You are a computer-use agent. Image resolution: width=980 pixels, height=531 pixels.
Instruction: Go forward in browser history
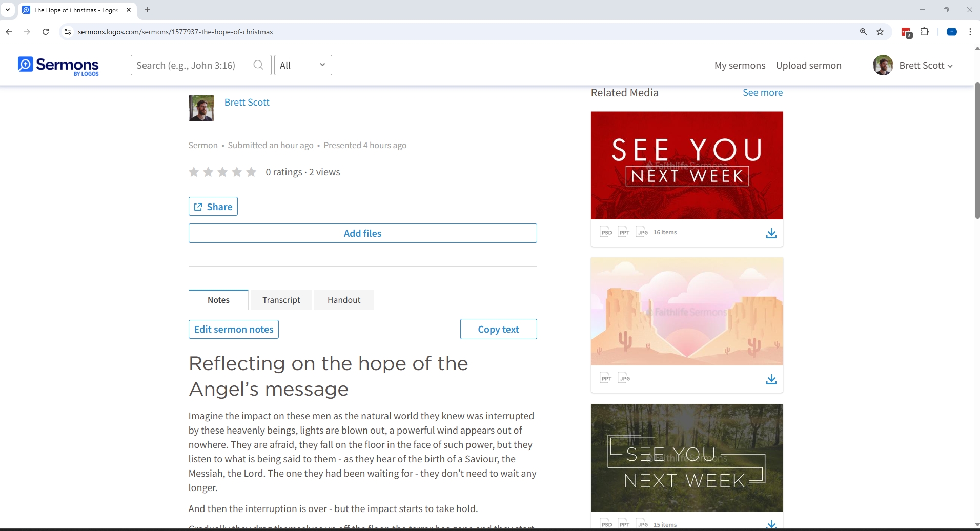[27, 32]
